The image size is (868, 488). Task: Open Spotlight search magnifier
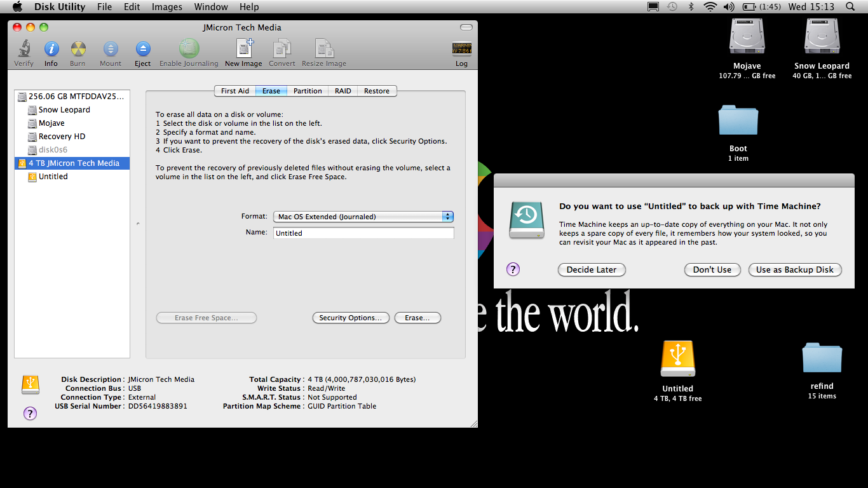point(851,7)
